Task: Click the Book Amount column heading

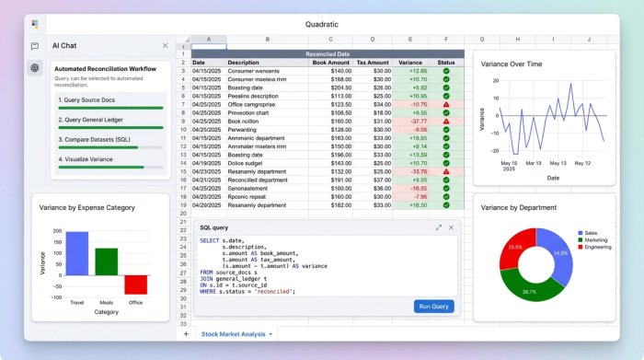Action: point(330,63)
